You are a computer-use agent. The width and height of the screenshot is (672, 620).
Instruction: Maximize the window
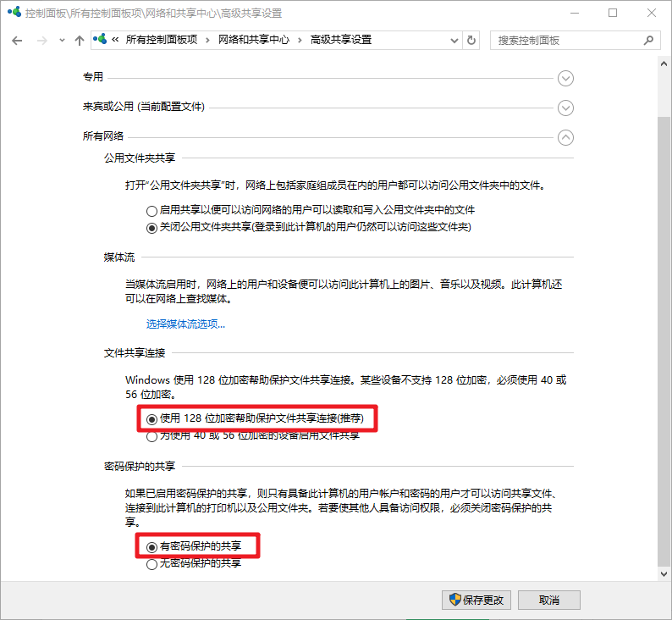tap(613, 13)
